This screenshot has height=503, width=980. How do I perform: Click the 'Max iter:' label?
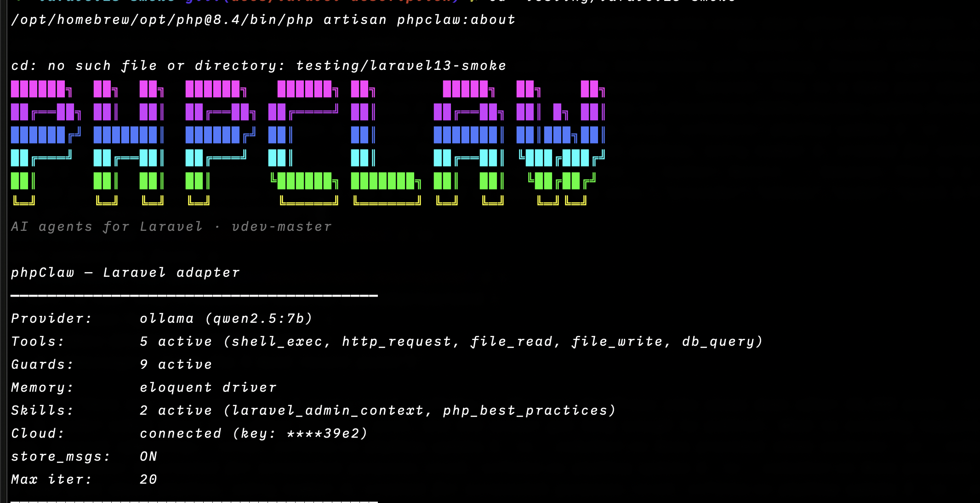[51, 480]
